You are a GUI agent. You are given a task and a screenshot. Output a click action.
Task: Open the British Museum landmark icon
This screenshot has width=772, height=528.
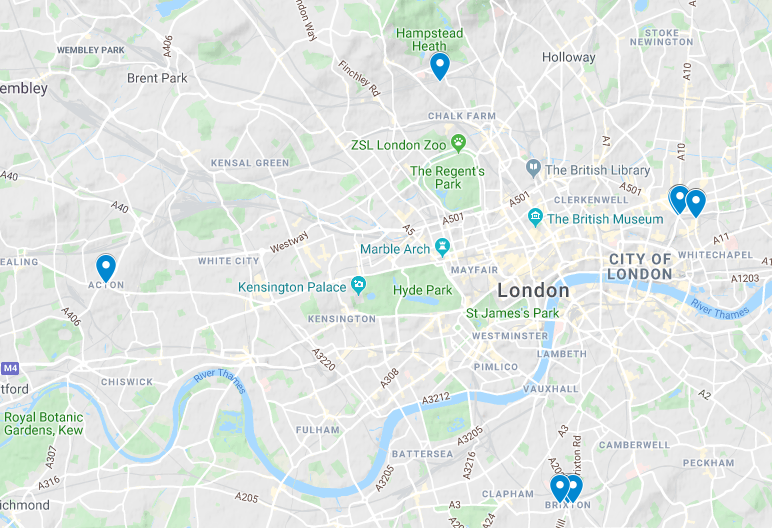pyautogui.click(x=535, y=217)
